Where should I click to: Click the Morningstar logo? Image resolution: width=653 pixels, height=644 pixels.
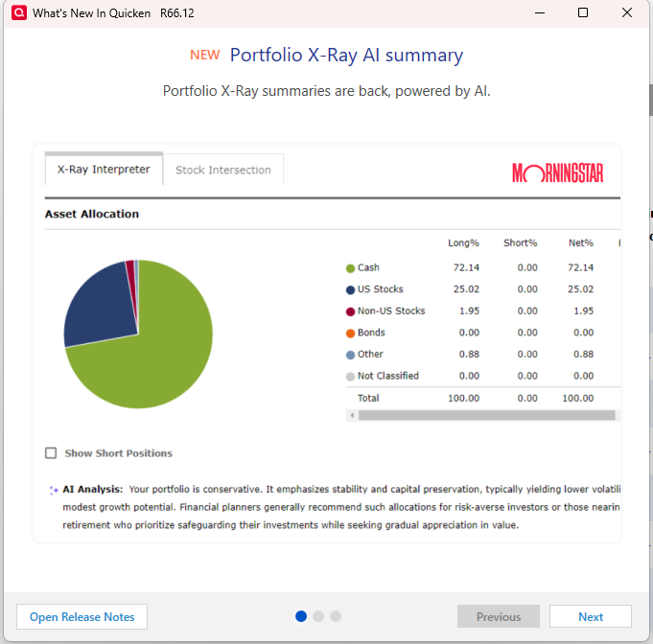[x=558, y=172]
